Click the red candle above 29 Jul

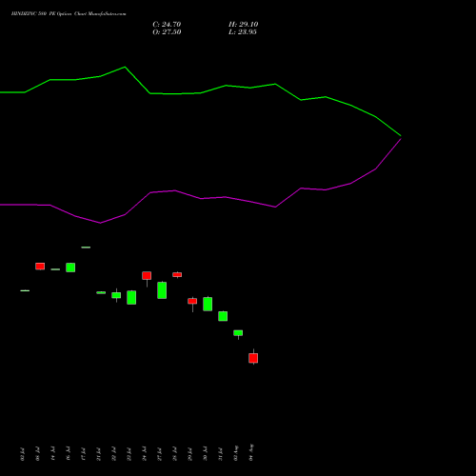pyautogui.click(x=192, y=301)
